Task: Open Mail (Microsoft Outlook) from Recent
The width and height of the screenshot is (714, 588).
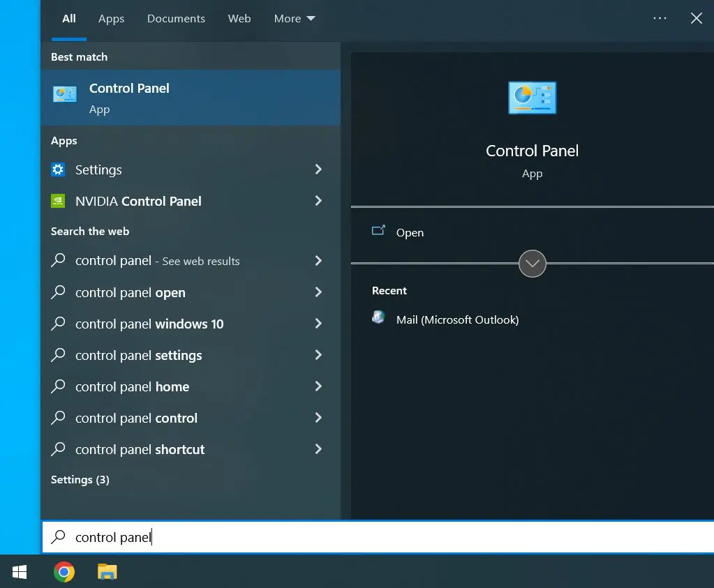Action: [456, 319]
